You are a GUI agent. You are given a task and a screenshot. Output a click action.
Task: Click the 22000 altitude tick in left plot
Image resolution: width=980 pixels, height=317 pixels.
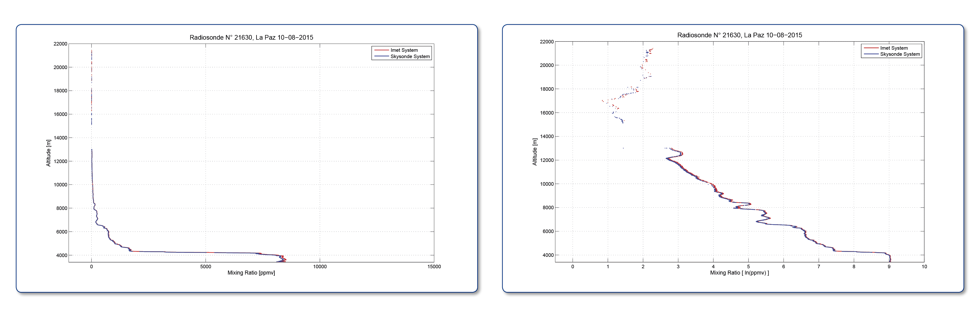[60, 44]
